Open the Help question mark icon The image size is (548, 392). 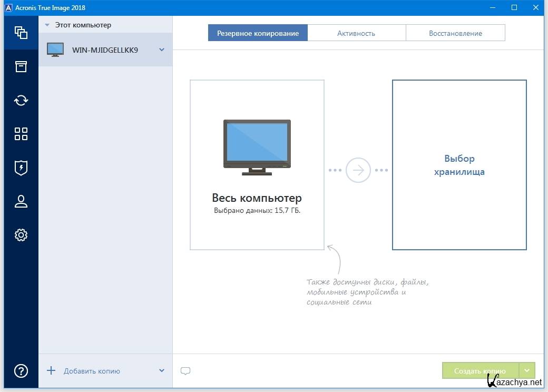(21, 370)
